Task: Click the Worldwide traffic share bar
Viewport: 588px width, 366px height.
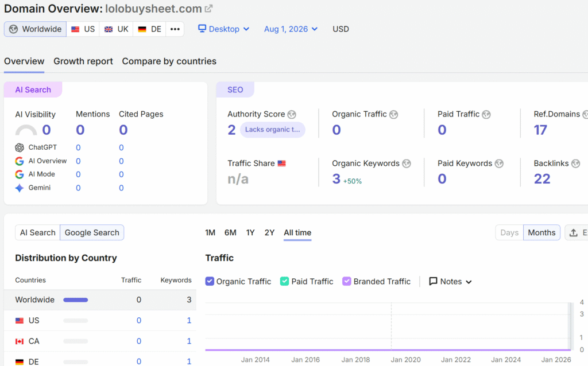Action: tap(75, 299)
